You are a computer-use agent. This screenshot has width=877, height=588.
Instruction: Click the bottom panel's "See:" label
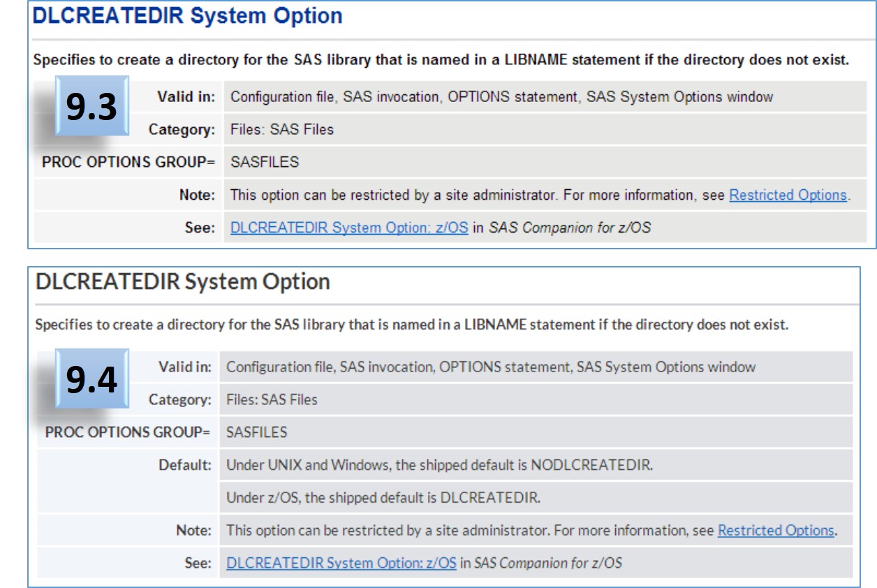(196, 563)
